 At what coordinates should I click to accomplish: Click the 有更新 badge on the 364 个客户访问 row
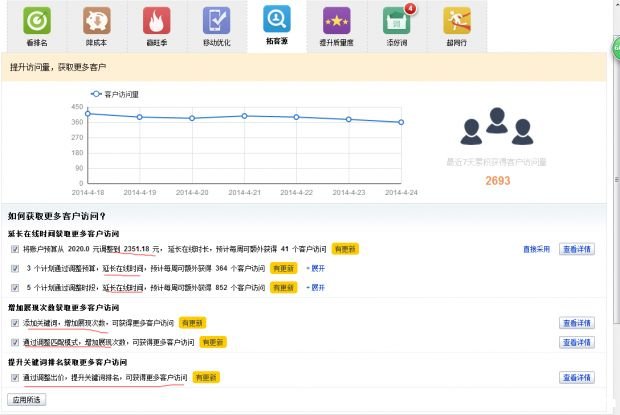click(284, 268)
